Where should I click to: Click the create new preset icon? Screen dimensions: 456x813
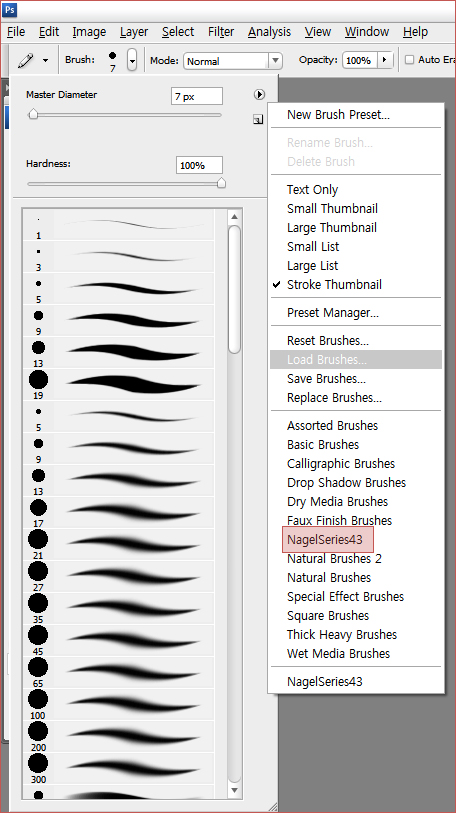tap(258, 120)
